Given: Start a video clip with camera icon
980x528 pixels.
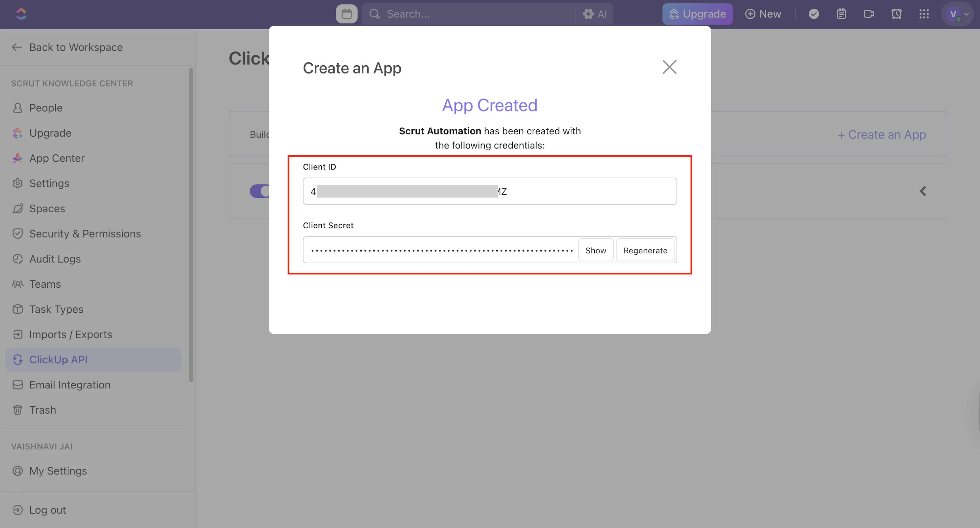Looking at the screenshot, I should click(869, 14).
